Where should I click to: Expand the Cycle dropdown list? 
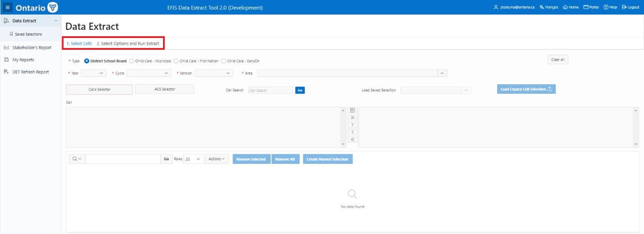(149, 73)
